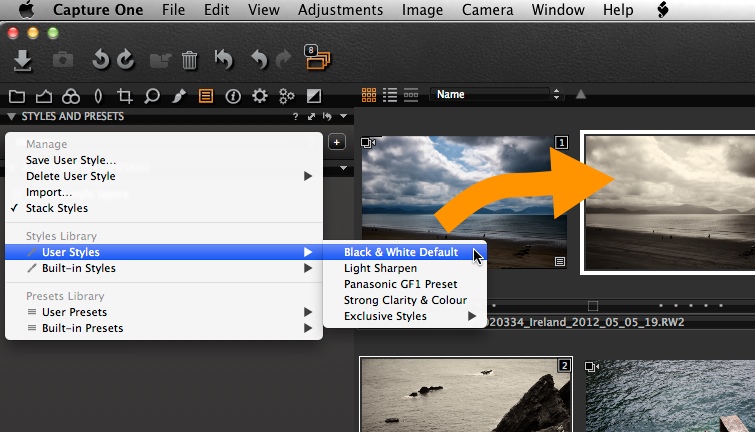The image size is (755, 432).
Task: Click the variant stack icon on first thumbnail
Action: point(368,143)
